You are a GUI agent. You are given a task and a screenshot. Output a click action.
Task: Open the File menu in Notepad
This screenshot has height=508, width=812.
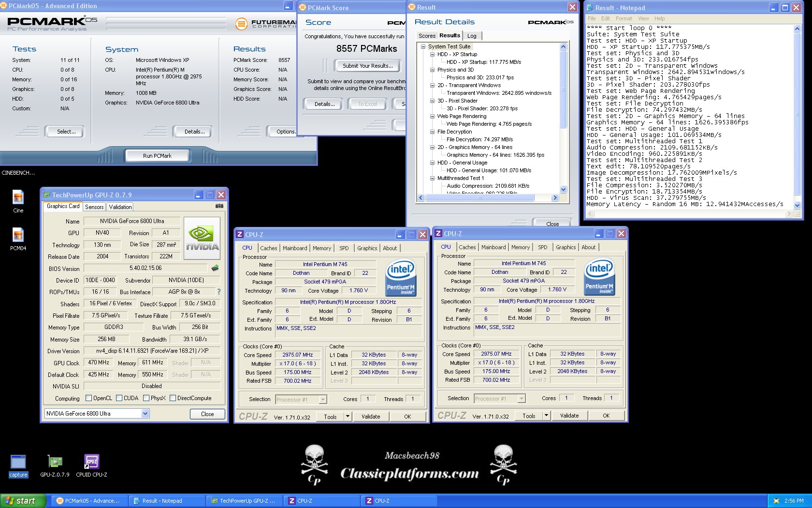coord(592,18)
